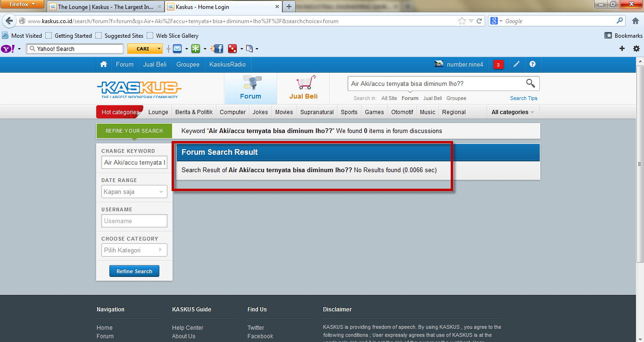Open the Yahoo logo dropdown arrow
Viewport: 644px width, 342px height.
coord(19,49)
